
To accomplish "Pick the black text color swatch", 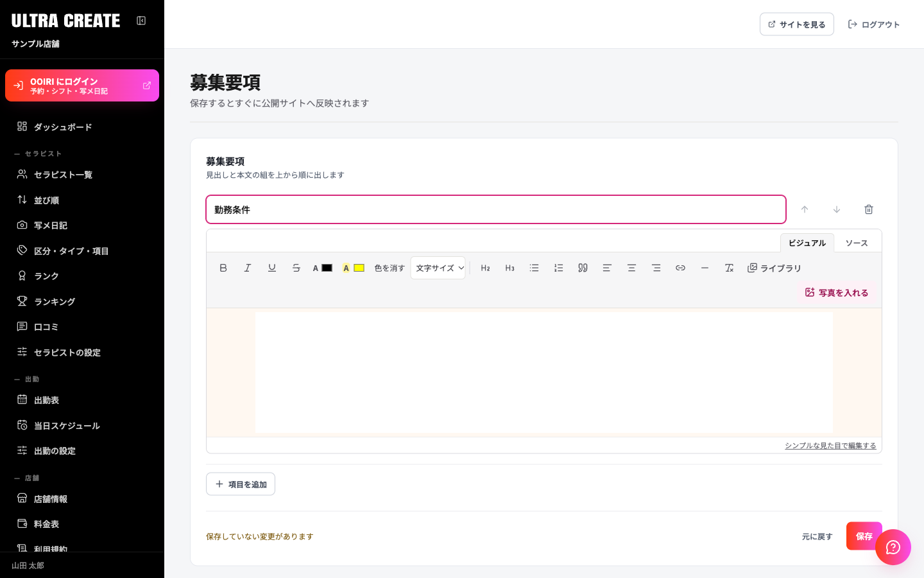I will pos(327,268).
